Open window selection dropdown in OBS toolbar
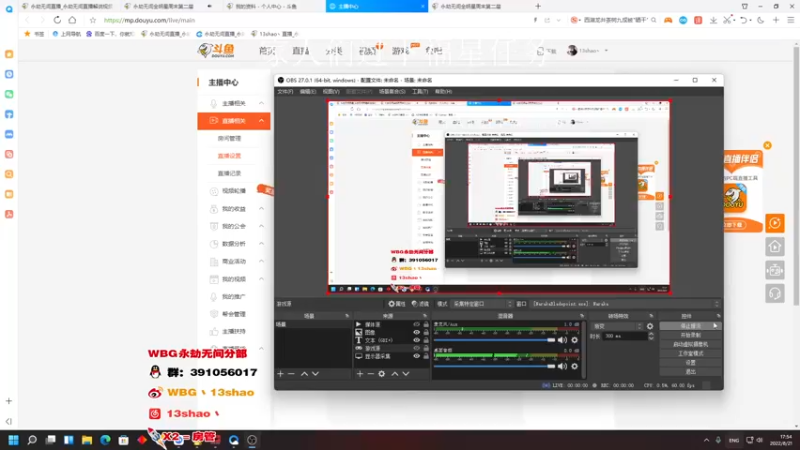The width and height of the screenshot is (800, 450). (x=625, y=304)
